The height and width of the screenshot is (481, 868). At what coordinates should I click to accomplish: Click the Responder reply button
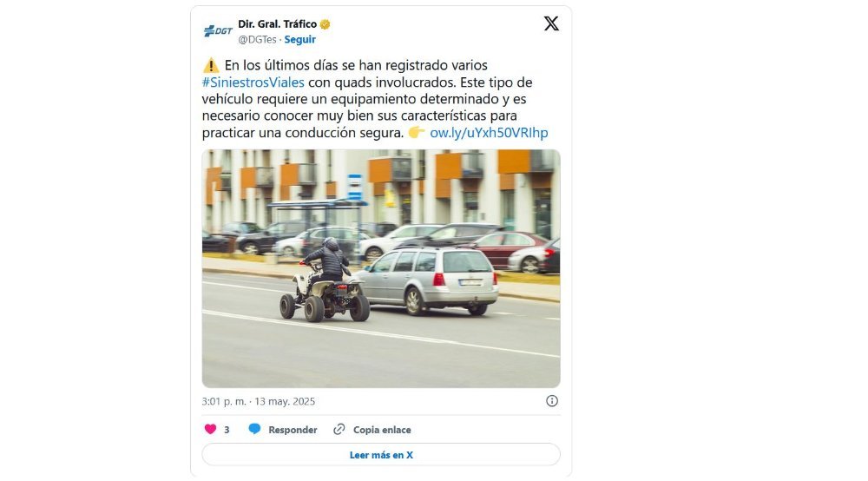[x=293, y=430]
